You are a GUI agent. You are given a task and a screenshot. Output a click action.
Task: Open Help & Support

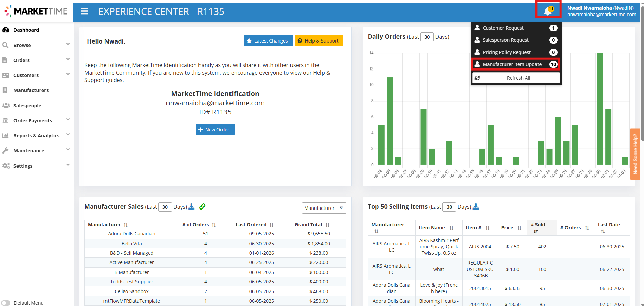pyautogui.click(x=319, y=40)
